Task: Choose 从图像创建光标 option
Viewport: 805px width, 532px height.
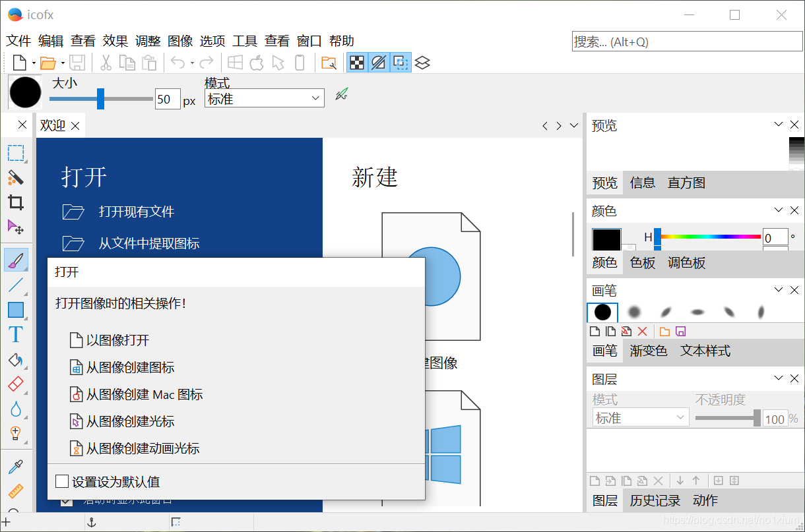Action: point(122,421)
